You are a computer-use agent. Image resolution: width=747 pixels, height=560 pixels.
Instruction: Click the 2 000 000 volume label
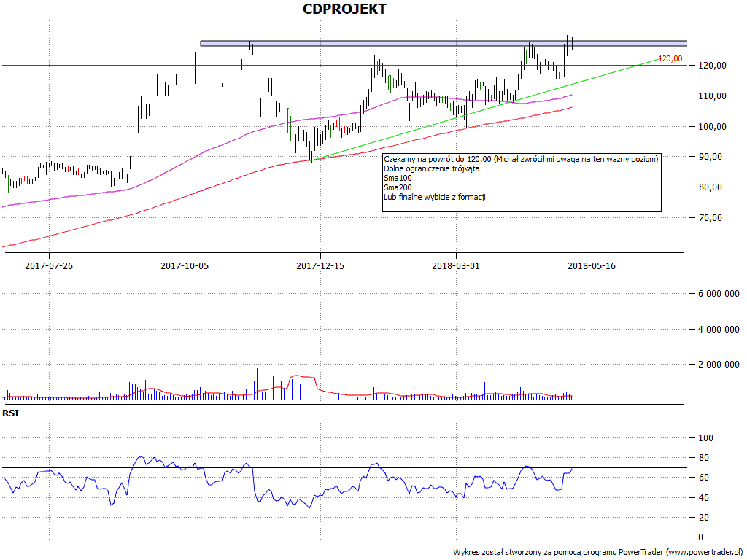pos(719,365)
